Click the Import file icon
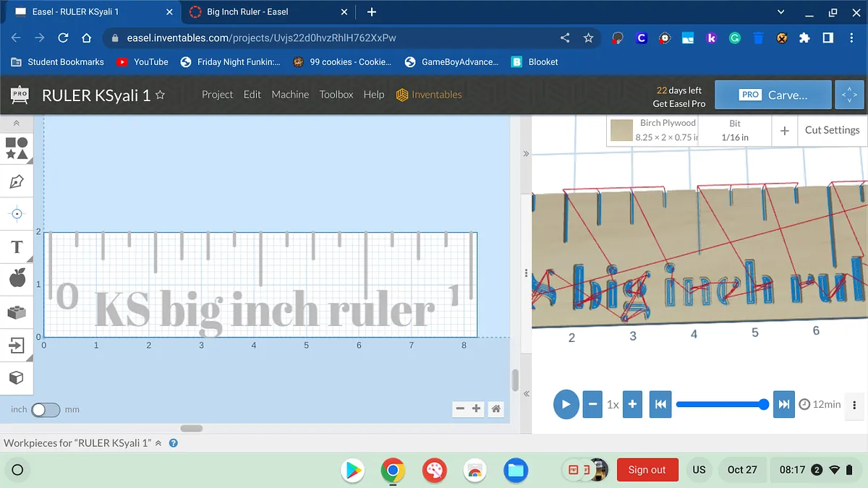The width and height of the screenshot is (868, 488). (17, 346)
